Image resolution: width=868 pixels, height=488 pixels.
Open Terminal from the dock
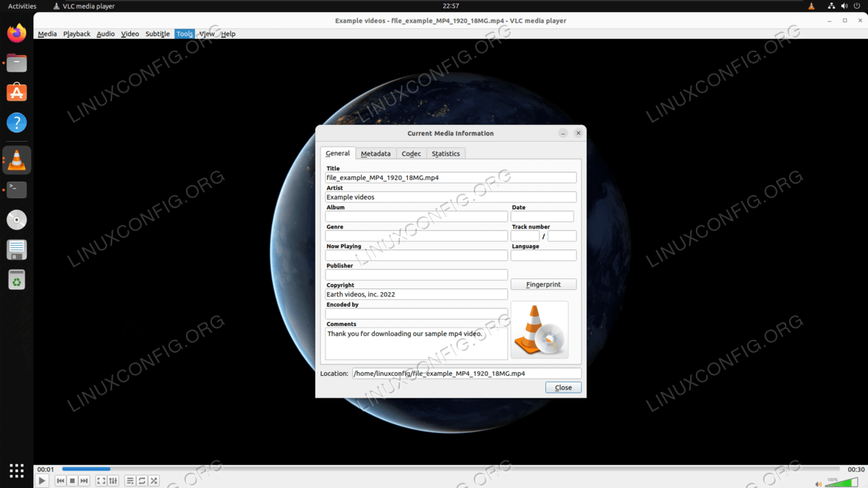[17, 189]
